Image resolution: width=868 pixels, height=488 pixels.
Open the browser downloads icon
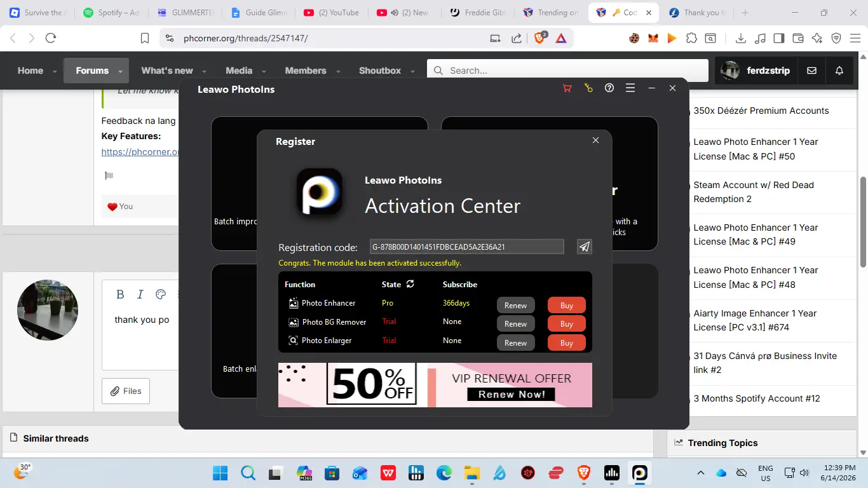(x=740, y=38)
